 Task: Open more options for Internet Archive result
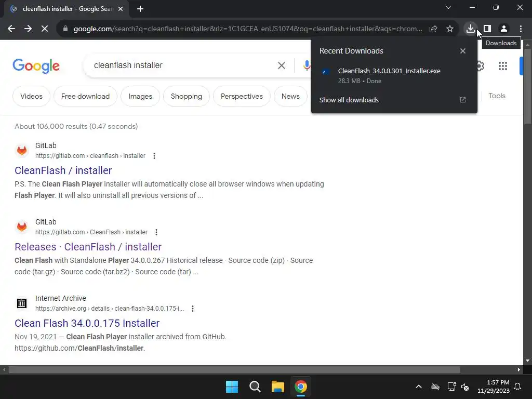point(192,309)
